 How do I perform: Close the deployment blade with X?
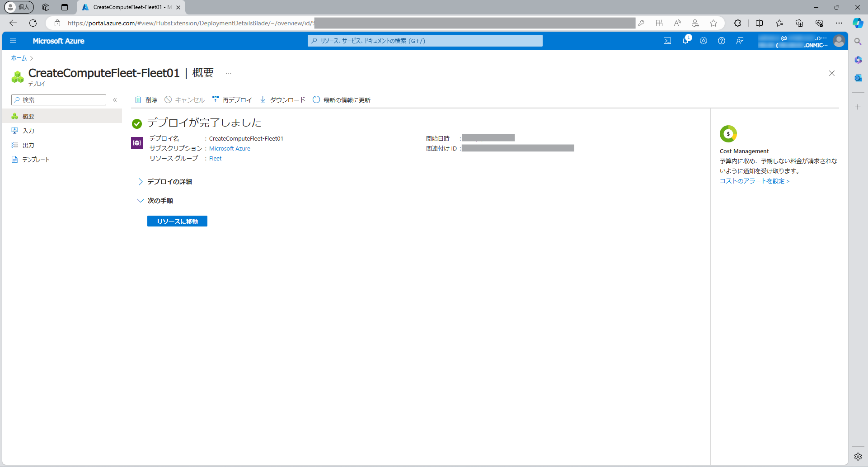click(832, 73)
